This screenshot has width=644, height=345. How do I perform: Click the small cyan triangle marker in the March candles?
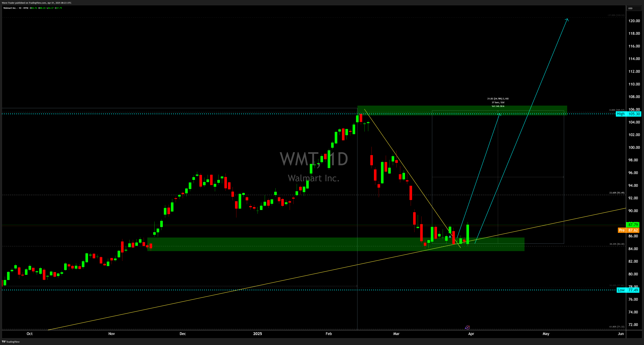tap(450, 236)
